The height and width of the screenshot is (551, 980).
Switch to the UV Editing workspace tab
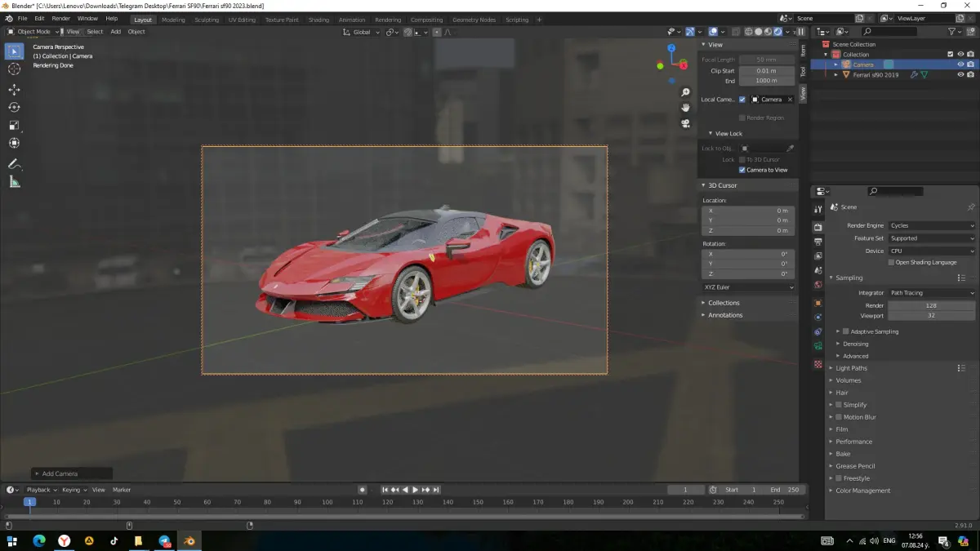(242, 20)
